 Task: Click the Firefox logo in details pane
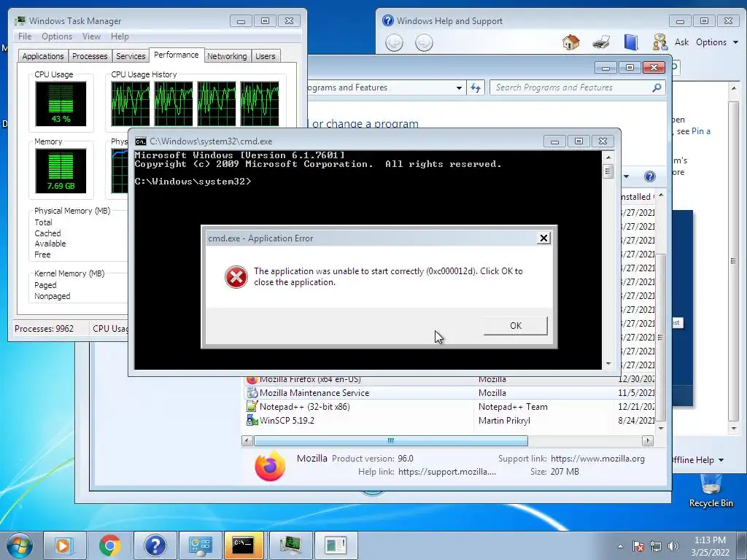270,465
